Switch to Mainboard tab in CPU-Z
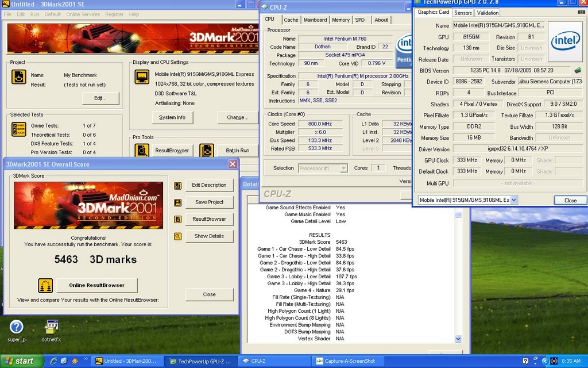588x368 pixels. pyautogui.click(x=315, y=20)
